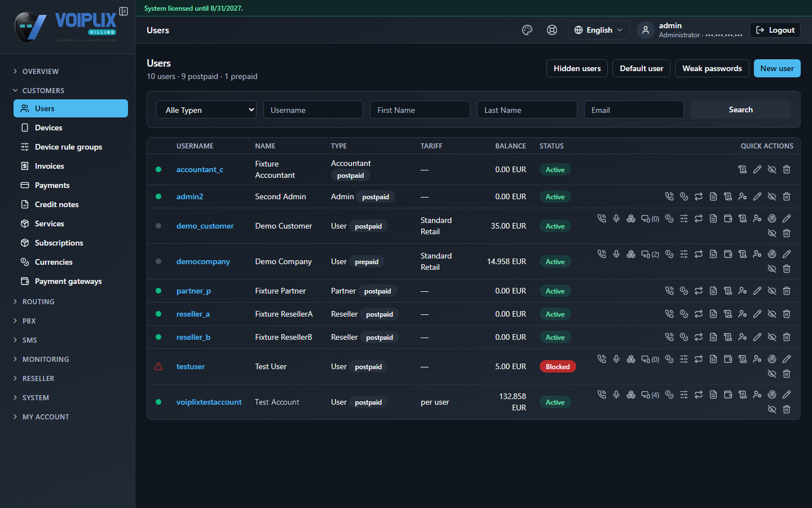Open the English language dropdown
This screenshot has height=508, width=812.
coord(598,30)
